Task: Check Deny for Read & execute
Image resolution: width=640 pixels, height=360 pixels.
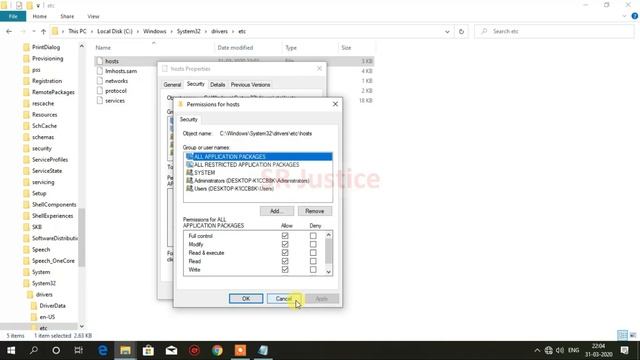Action: pyautogui.click(x=313, y=253)
